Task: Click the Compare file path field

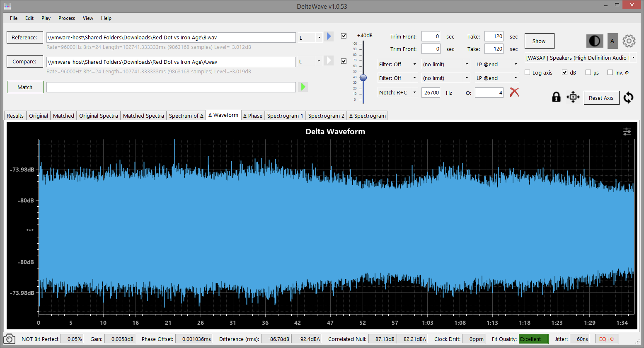Action: pos(171,62)
